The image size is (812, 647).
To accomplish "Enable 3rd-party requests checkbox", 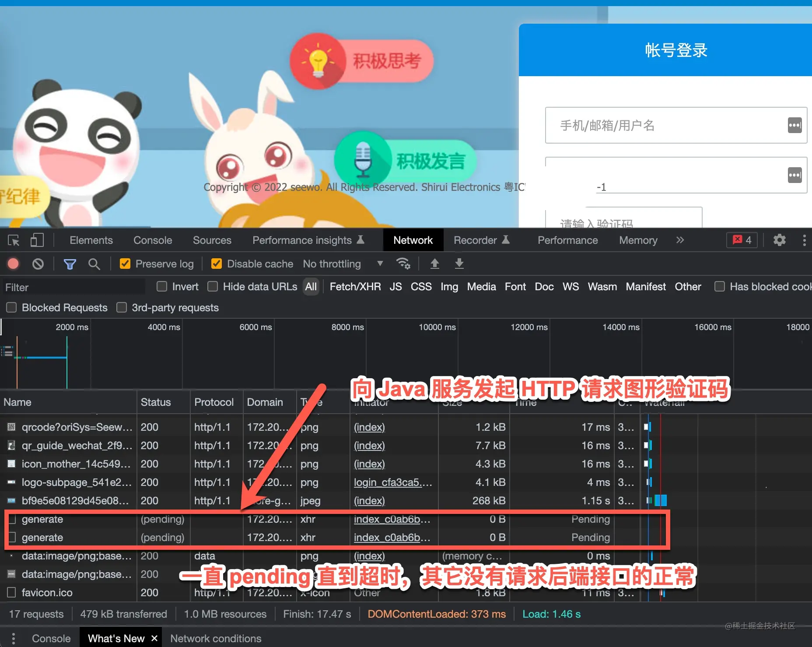I will pos(122,308).
